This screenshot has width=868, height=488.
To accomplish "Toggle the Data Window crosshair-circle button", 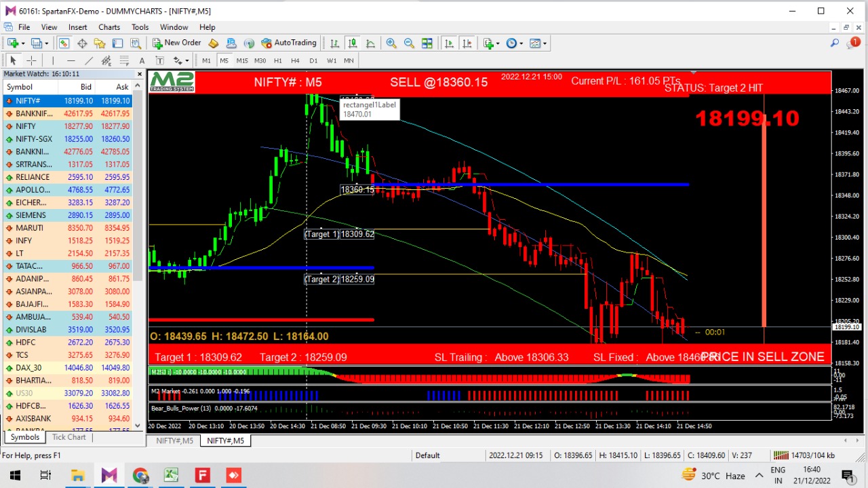I will (82, 43).
